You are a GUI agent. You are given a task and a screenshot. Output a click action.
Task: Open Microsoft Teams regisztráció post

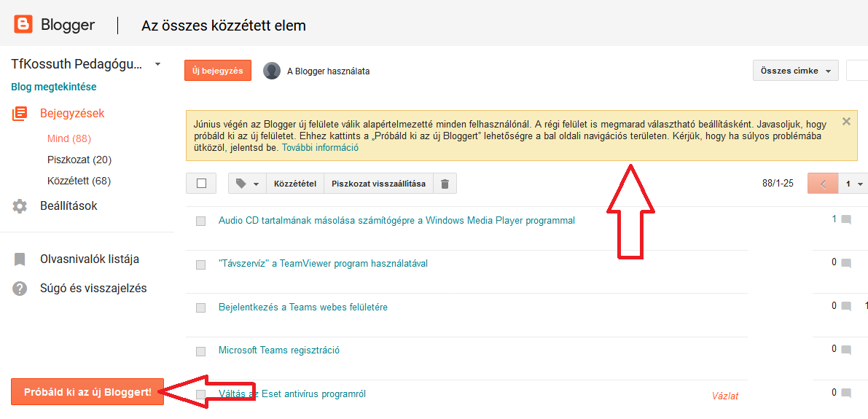(x=279, y=351)
